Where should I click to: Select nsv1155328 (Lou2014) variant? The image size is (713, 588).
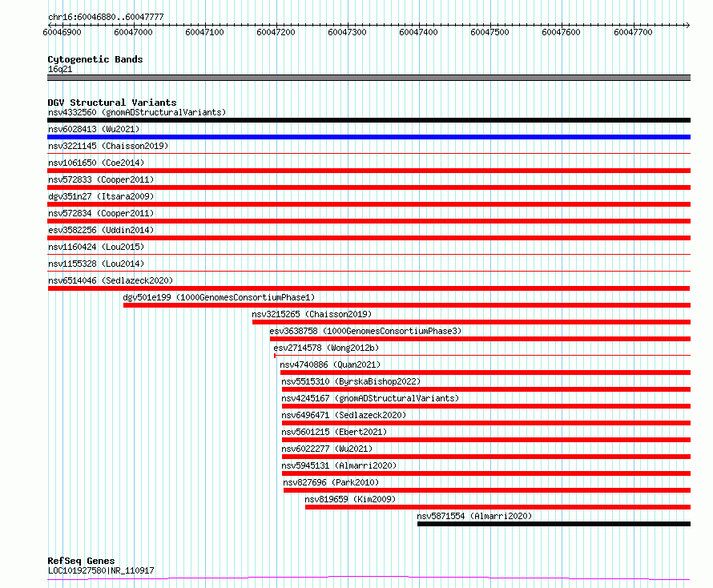(x=96, y=264)
